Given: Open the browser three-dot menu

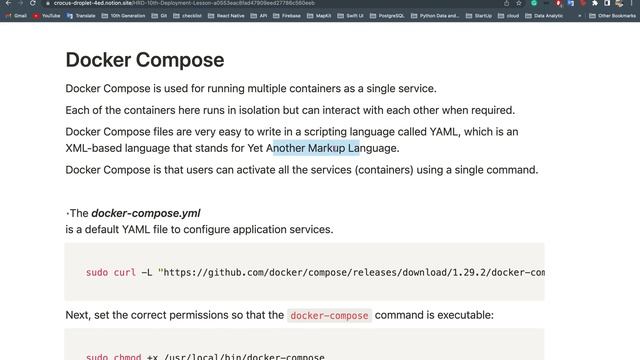Looking at the screenshot, I should click(632, 3).
